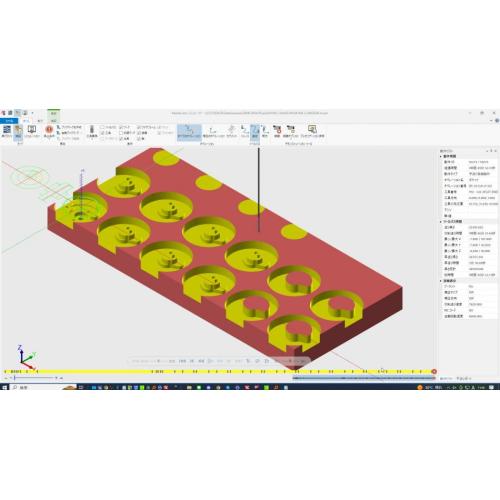
Task: Click pin icon in right panel header
Action: tap(491, 151)
